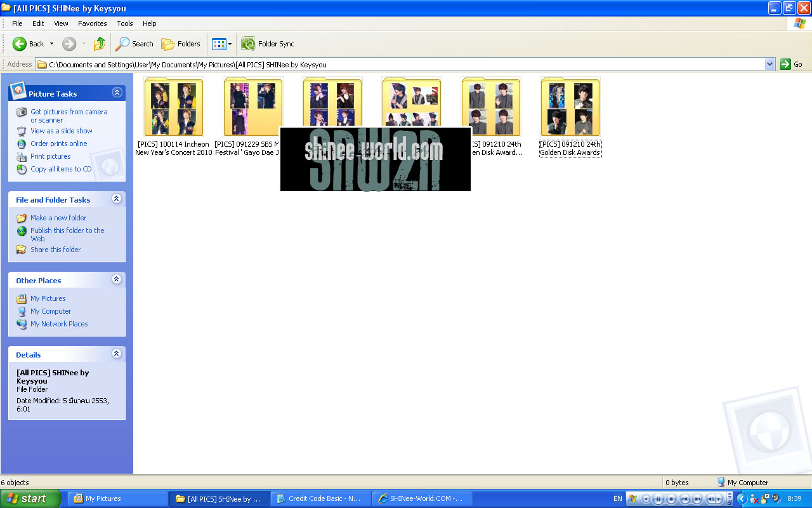Open the Help menu
The image size is (812, 508).
149,23
